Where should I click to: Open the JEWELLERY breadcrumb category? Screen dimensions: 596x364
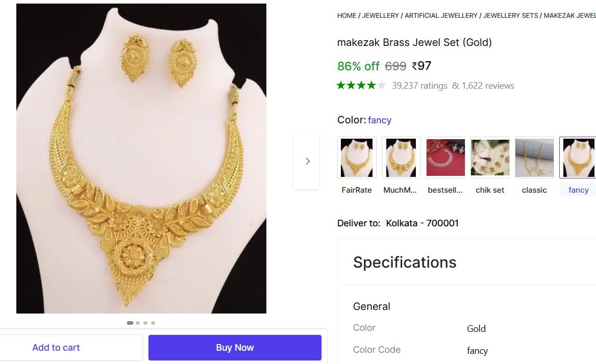(381, 16)
